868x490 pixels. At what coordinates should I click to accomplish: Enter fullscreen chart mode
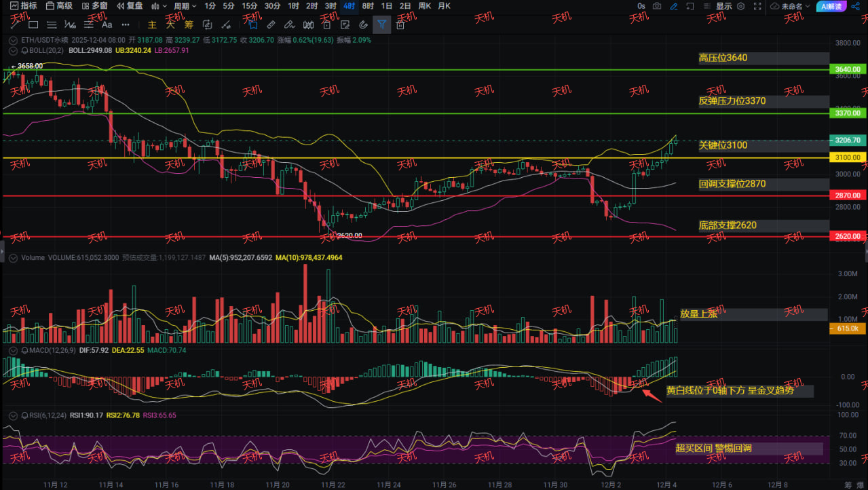[x=757, y=6]
